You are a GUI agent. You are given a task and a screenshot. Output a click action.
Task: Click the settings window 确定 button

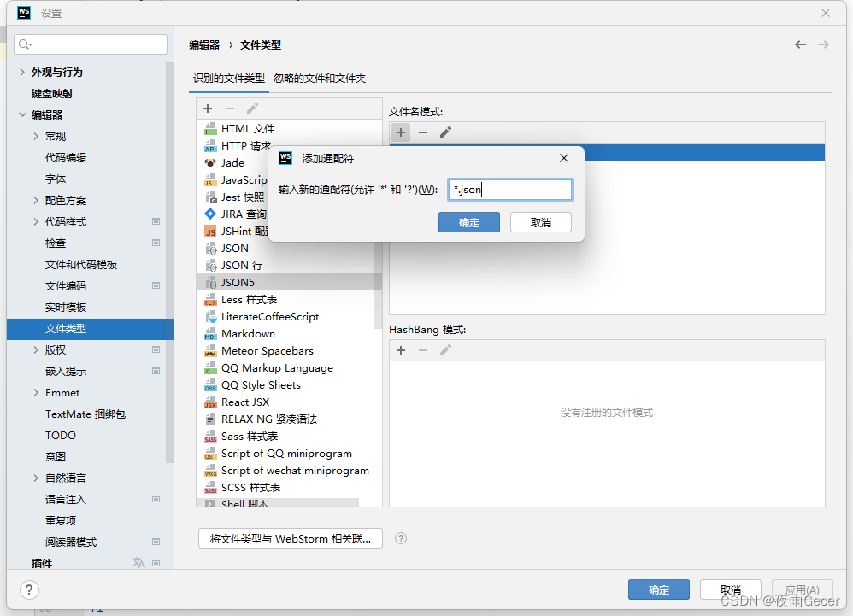pyautogui.click(x=659, y=590)
